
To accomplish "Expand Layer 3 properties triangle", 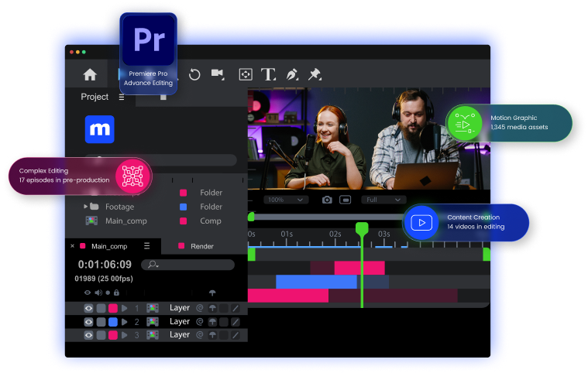I will 125,335.
